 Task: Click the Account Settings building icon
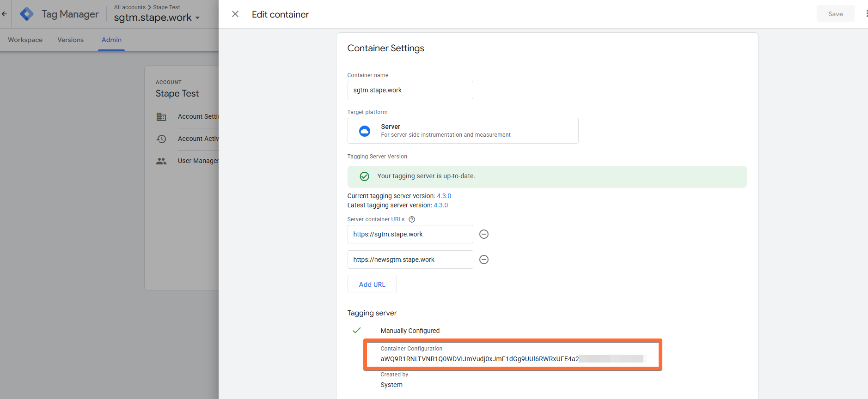161,117
